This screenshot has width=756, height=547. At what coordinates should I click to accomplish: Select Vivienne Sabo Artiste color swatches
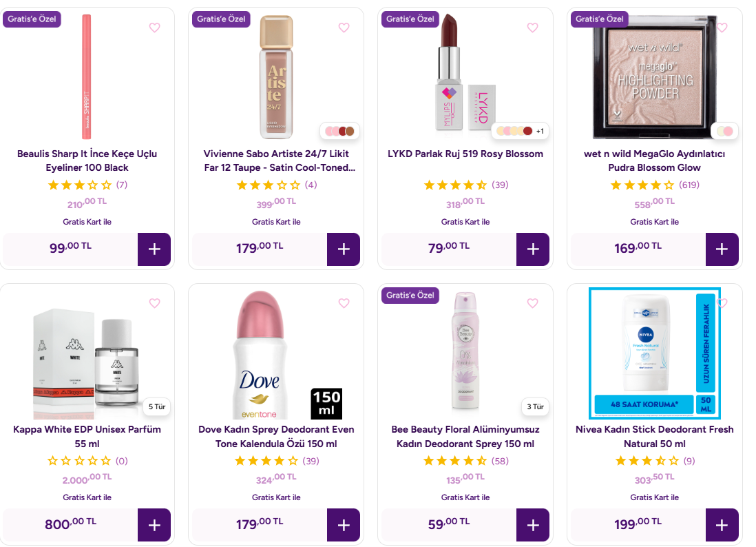(339, 131)
